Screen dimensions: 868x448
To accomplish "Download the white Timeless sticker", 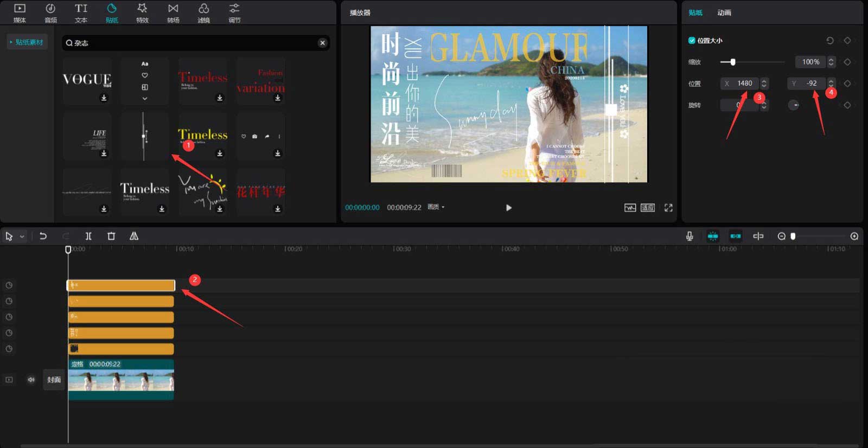I will pyautogui.click(x=162, y=209).
